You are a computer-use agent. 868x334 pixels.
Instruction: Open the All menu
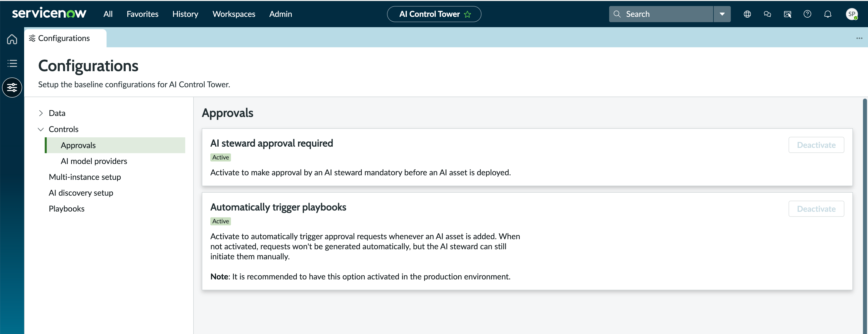[x=108, y=14]
